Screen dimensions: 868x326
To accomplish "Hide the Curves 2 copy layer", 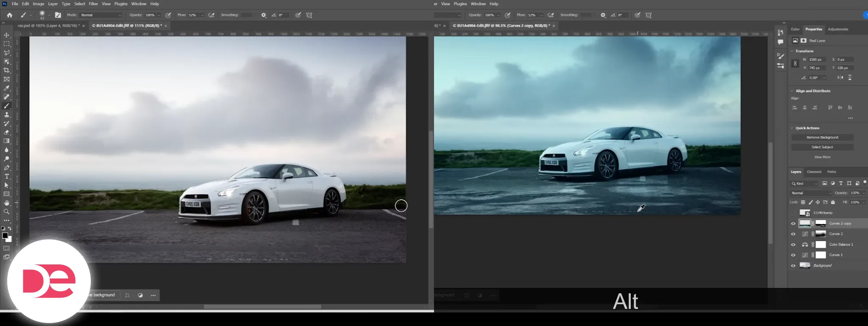I will [793, 223].
